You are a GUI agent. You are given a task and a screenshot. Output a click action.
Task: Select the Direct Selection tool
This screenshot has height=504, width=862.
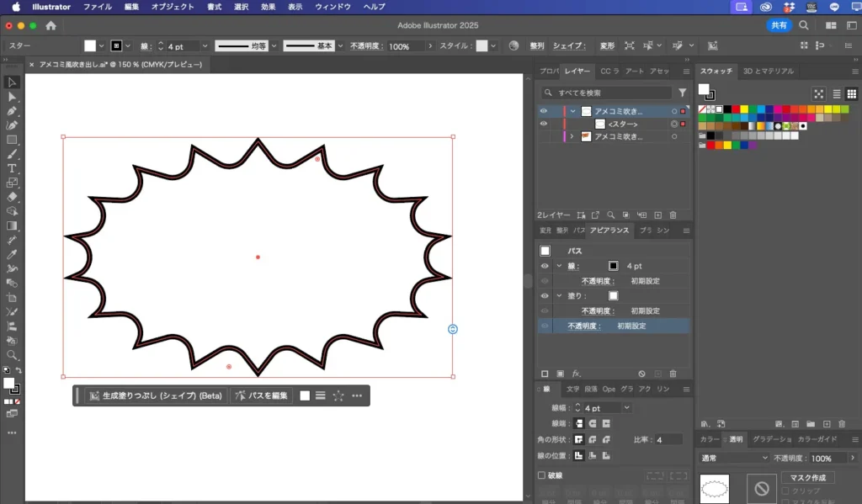pyautogui.click(x=12, y=97)
